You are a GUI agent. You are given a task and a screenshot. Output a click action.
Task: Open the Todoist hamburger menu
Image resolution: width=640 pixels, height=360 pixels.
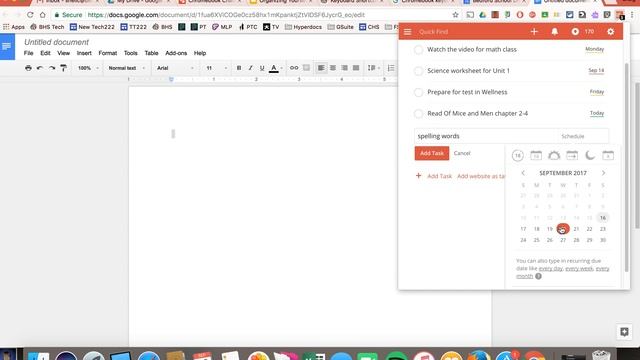coord(407,31)
